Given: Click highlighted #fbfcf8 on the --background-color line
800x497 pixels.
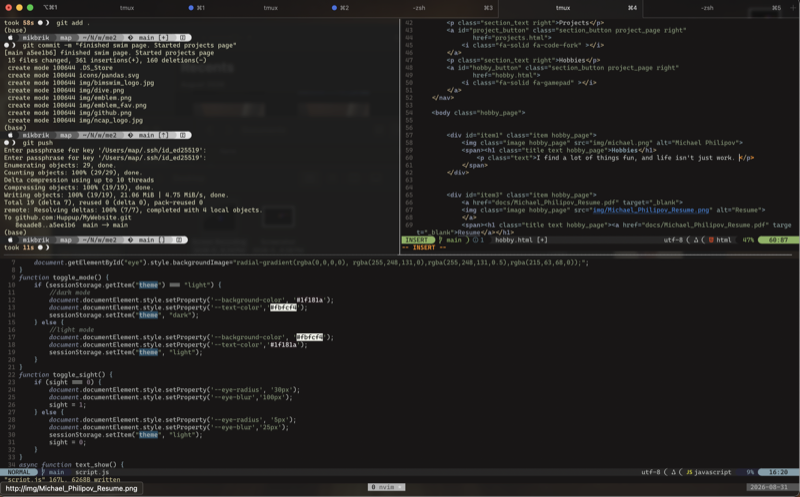Looking at the screenshot, I should pos(310,337).
